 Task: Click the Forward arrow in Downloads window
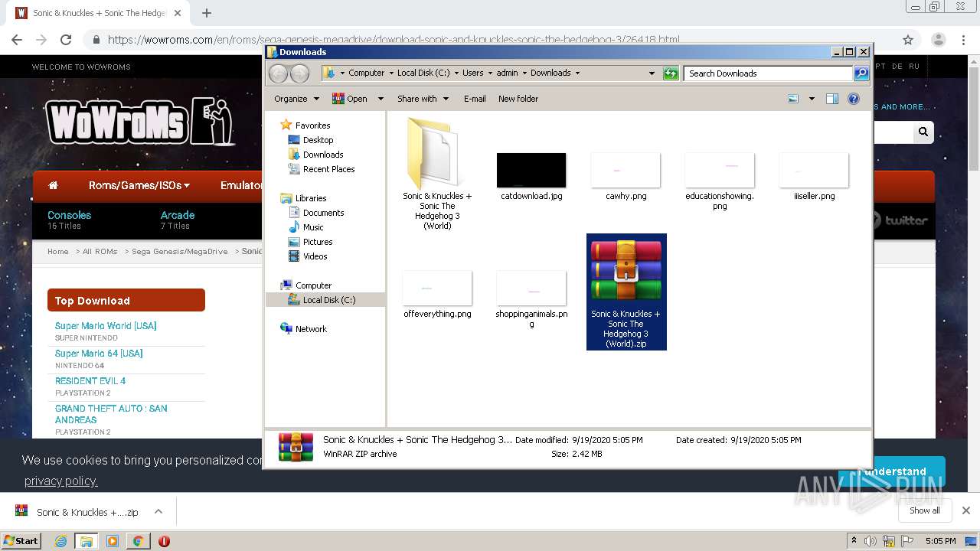point(299,73)
